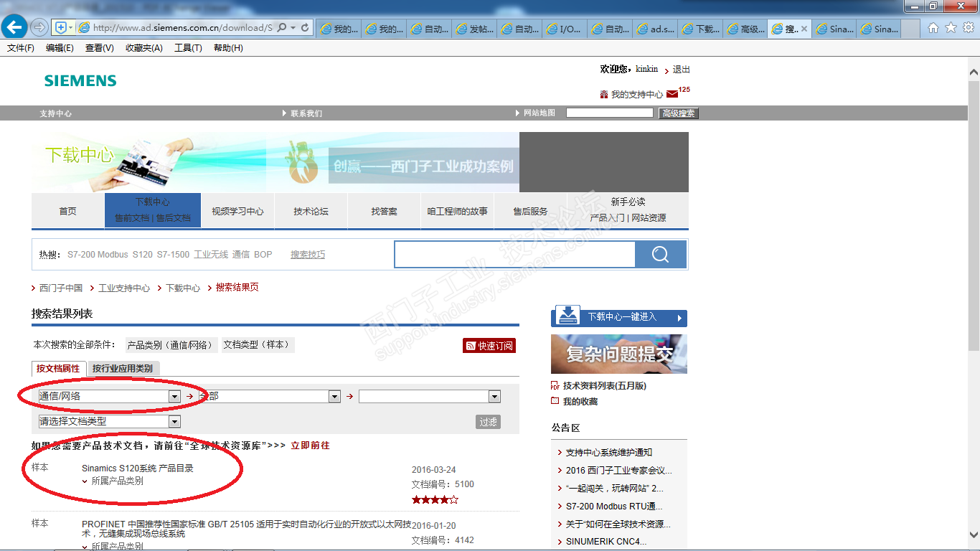Click the download icon on 下载中心一键进入

(x=568, y=316)
